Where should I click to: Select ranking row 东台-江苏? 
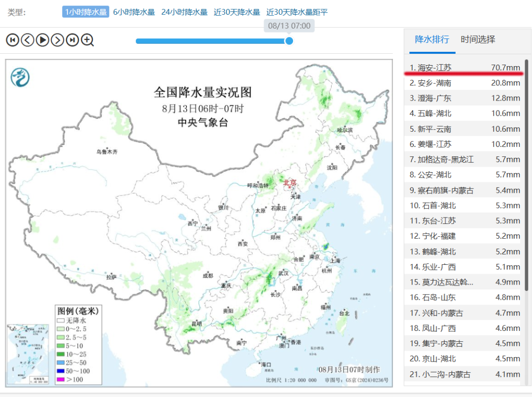463,221
